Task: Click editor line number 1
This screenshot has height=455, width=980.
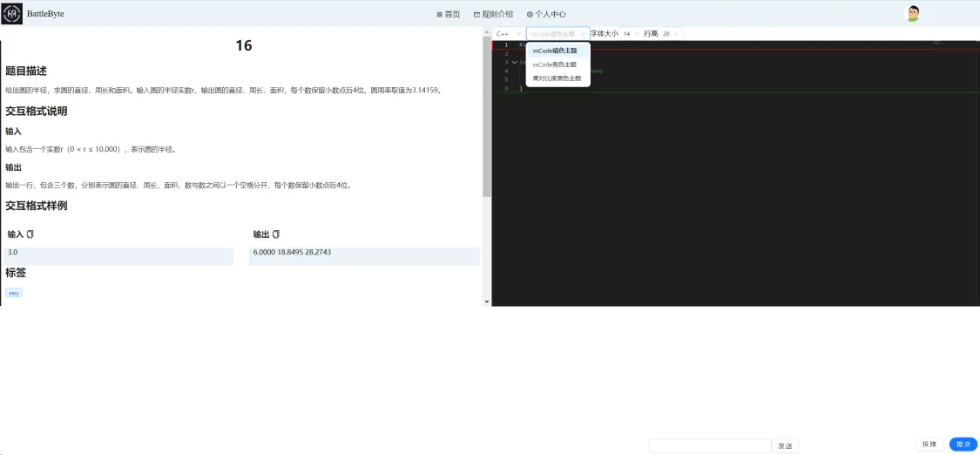Action: tap(506, 45)
